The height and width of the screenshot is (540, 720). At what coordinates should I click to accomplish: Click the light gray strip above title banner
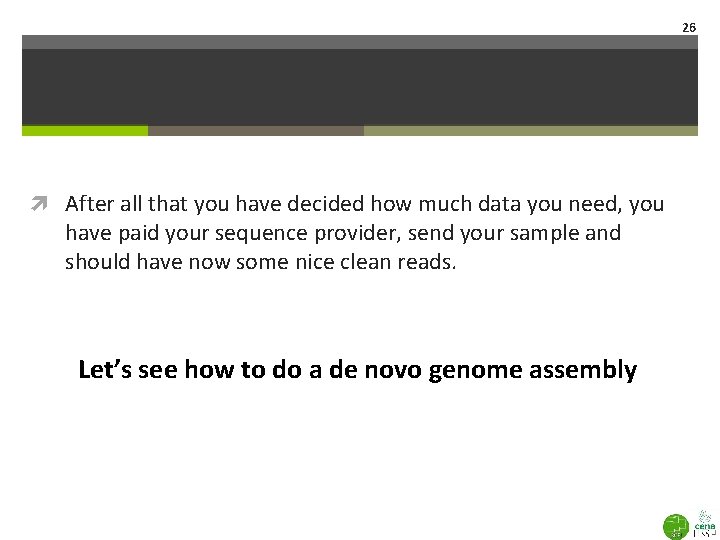click(x=360, y=42)
